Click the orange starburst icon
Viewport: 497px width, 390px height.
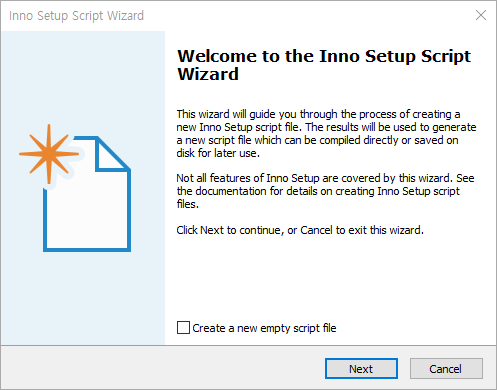click(49, 154)
